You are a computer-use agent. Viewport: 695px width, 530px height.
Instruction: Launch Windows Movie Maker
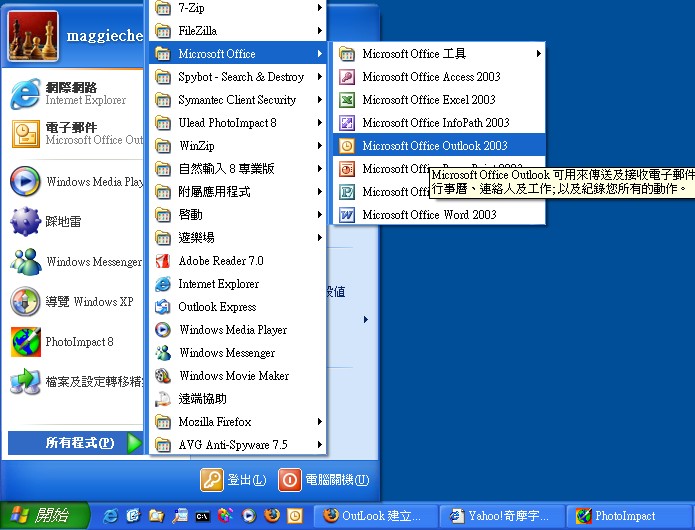(238, 376)
